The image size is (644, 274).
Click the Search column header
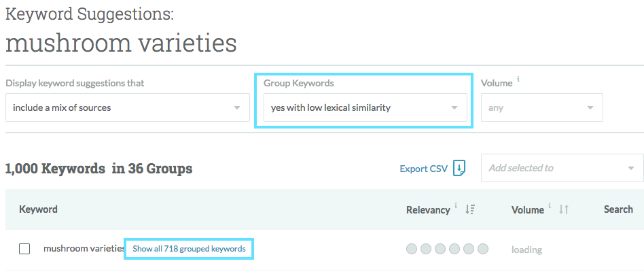pos(618,209)
